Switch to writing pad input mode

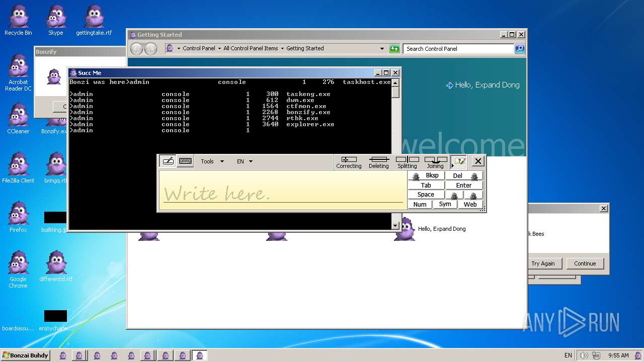pyautogui.click(x=168, y=161)
